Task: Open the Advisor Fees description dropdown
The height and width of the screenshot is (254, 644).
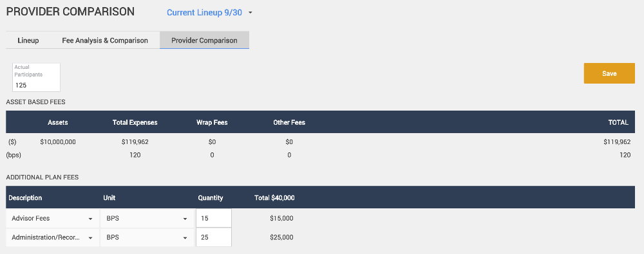Action: (53, 218)
